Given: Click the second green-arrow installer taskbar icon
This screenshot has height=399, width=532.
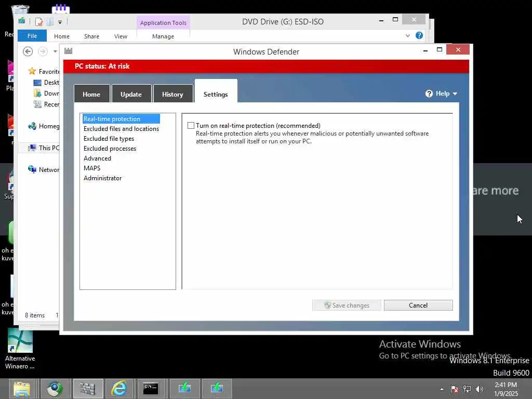Looking at the screenshot, I should (x=217, y=389).
